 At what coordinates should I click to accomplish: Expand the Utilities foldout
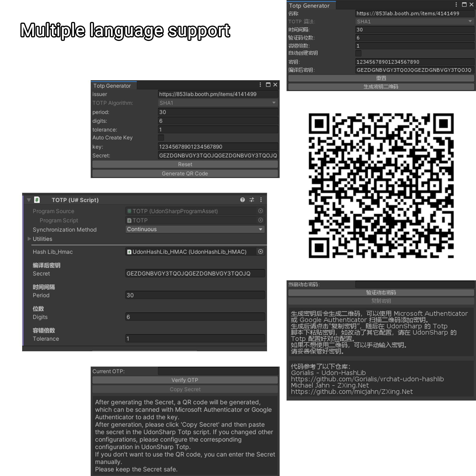click(x=29, y=239)
